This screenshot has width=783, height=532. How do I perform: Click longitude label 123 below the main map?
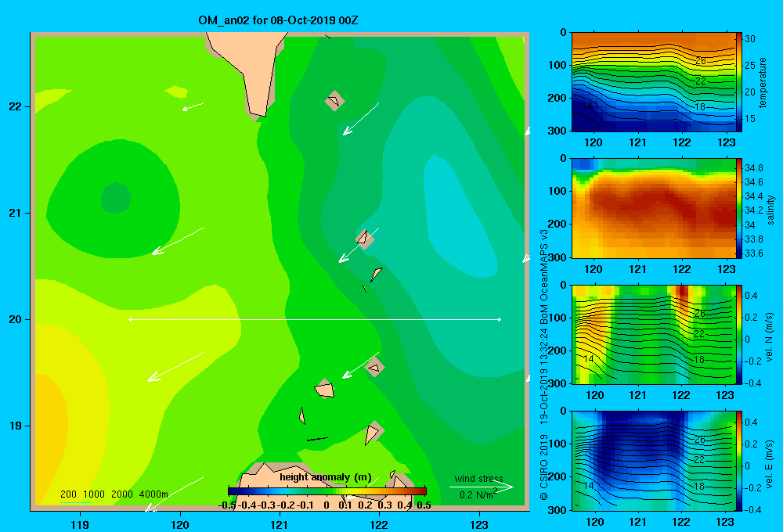coord(479,524)
